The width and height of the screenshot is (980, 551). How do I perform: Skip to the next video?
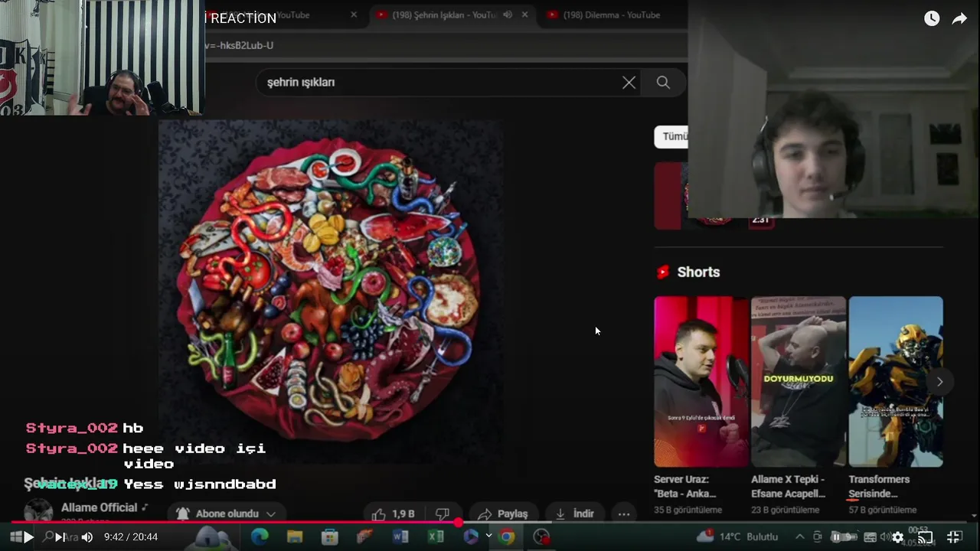[59, 537]
